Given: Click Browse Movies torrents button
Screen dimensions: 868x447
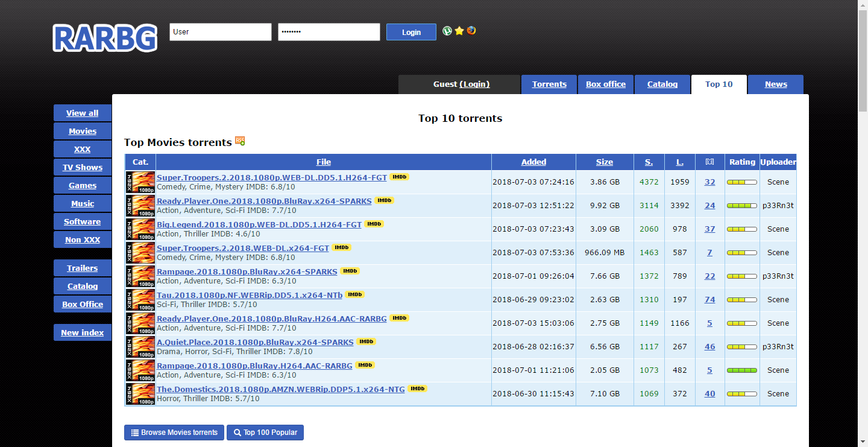Looking at the screenshot, I should coord(174,433).
